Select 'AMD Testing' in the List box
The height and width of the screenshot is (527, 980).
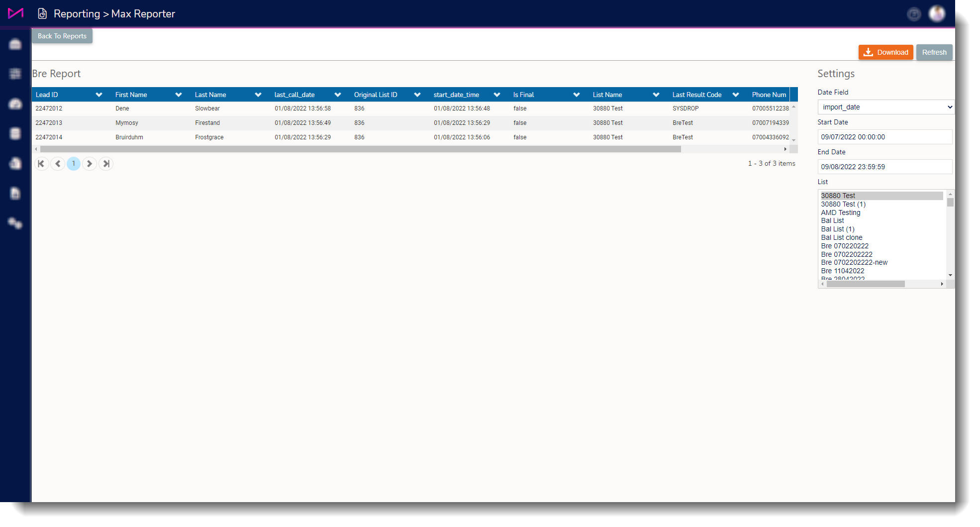coord(882,212)
